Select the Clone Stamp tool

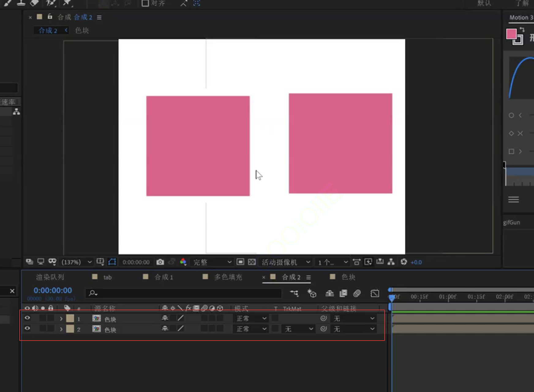(21, 3)
